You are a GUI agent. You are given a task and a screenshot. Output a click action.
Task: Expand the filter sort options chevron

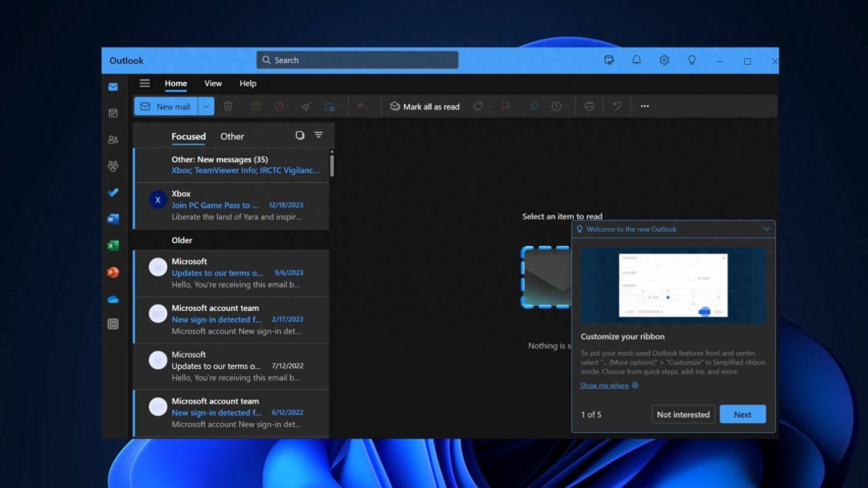pos(318,135)
